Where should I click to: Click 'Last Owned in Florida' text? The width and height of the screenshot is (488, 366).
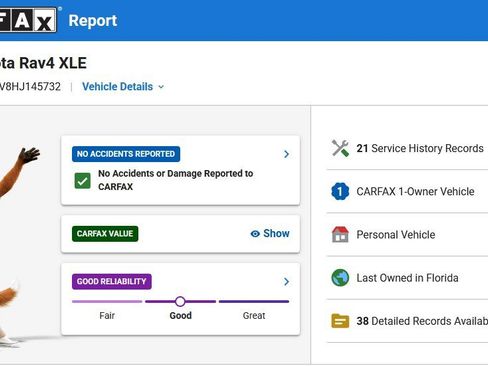coord(407,278)
